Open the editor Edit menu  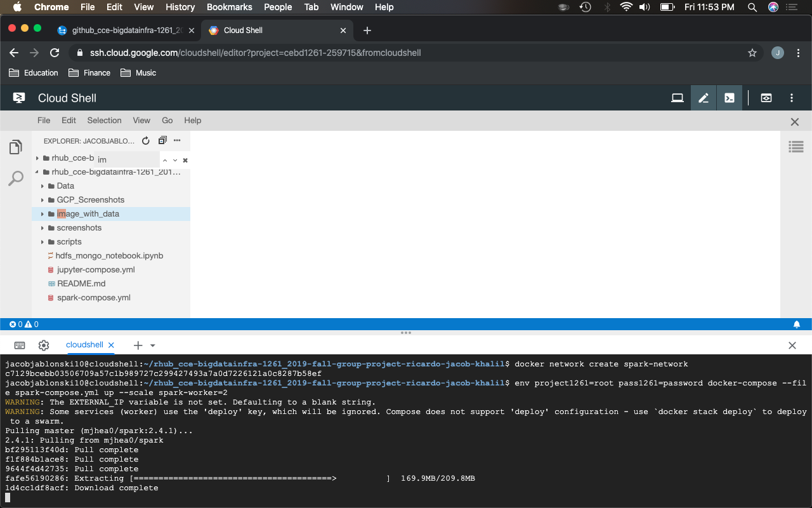(x=69, y=120)
